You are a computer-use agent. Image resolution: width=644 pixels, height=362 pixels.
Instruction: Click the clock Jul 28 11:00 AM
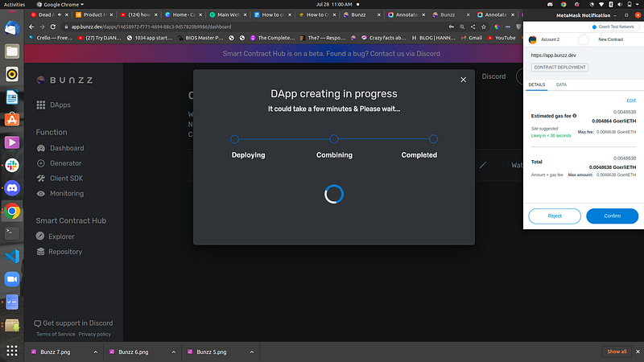[334, 5]
